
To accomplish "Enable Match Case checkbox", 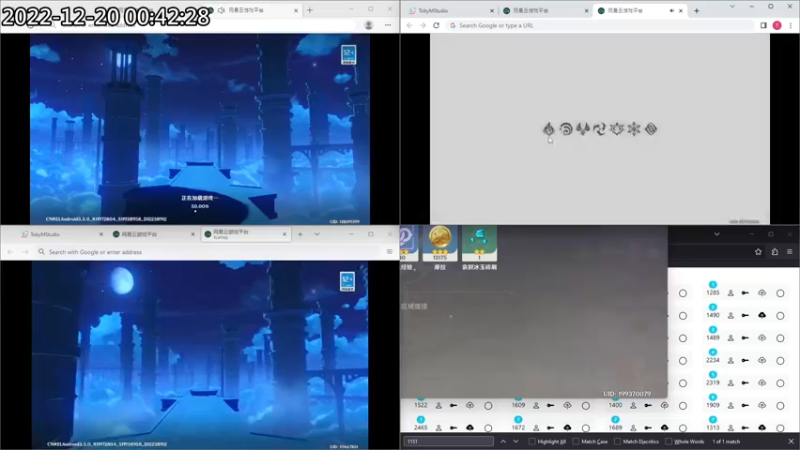I will [576, 441].
